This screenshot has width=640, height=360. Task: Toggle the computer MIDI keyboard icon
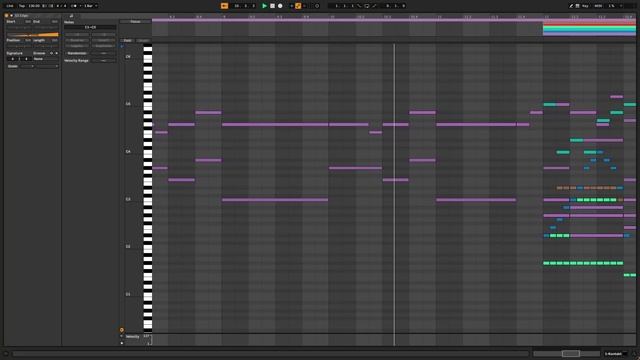577,6
